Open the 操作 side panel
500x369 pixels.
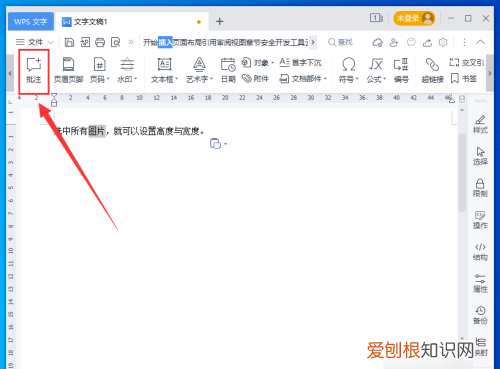(x=480, y=220)
